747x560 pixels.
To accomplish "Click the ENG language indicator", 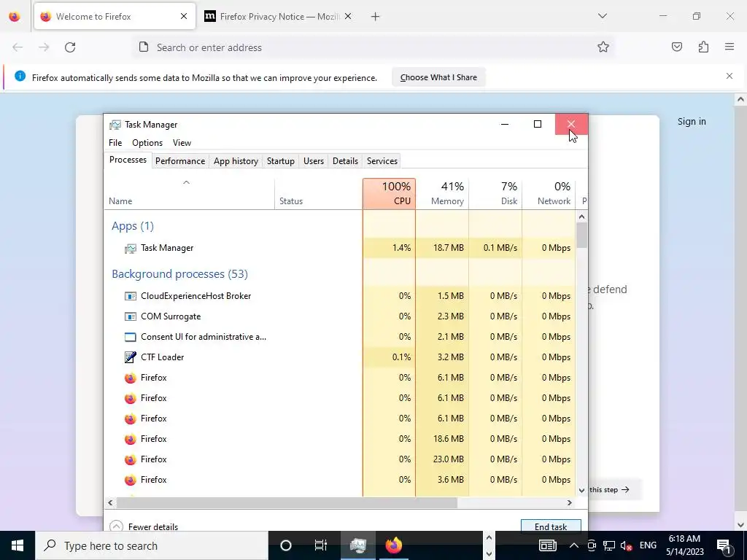I will [648, 545].
